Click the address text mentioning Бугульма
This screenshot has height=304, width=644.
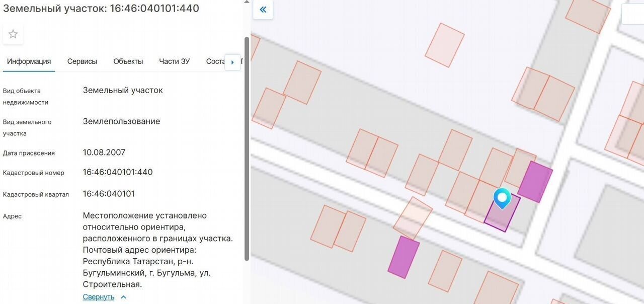point(158,250)
